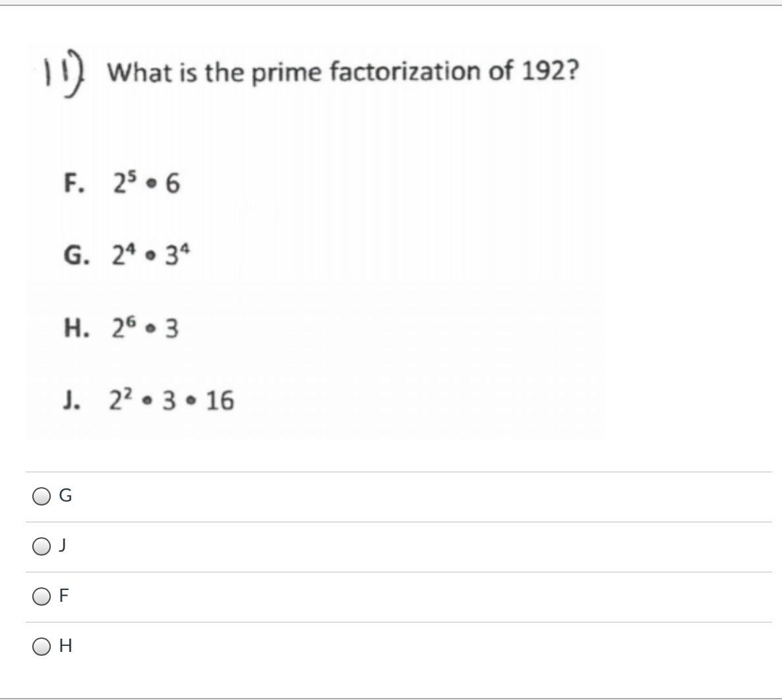Click the bold letter F. in the question image
Screen dimensions: 782x700
pos(75,183)
